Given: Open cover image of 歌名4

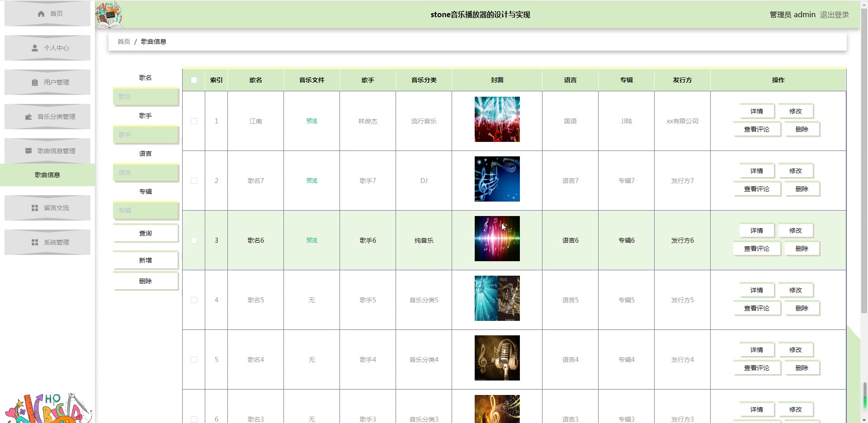Looking at the screenshot, I should (497, 358).
